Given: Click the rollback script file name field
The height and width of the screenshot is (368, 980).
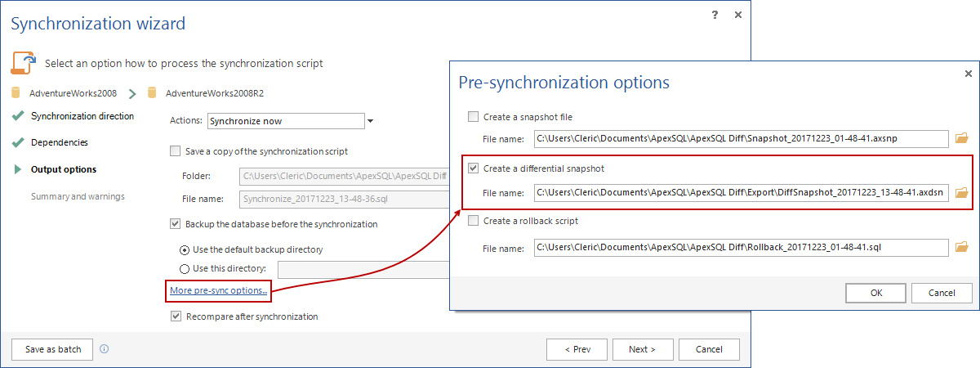Looking at the screenshot, I should (741, 246).
